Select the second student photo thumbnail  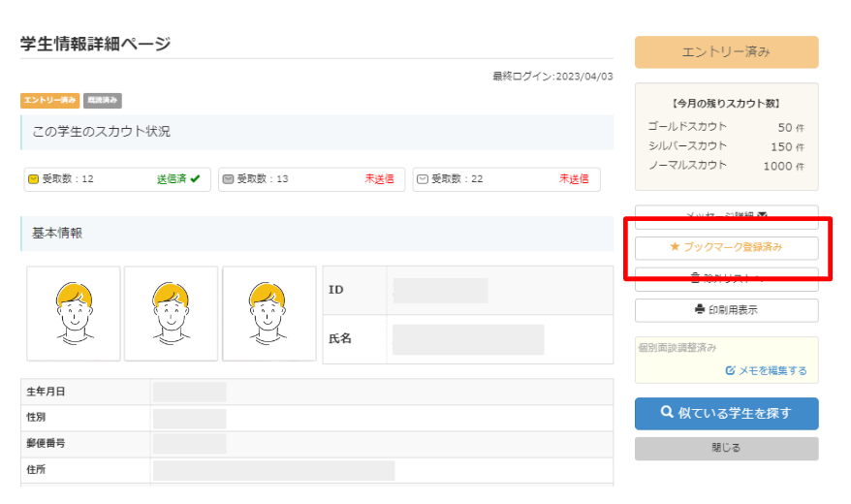pyautogui.click(x=171, y=314)
